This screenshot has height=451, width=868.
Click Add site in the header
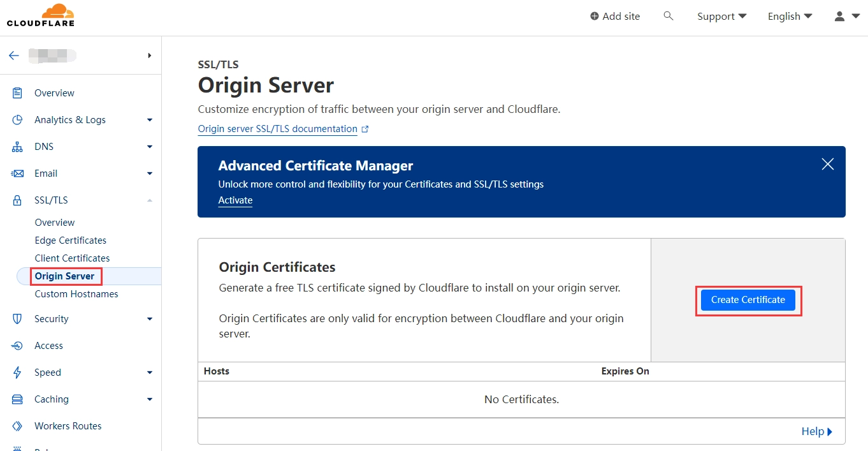(x=614, y=17)
